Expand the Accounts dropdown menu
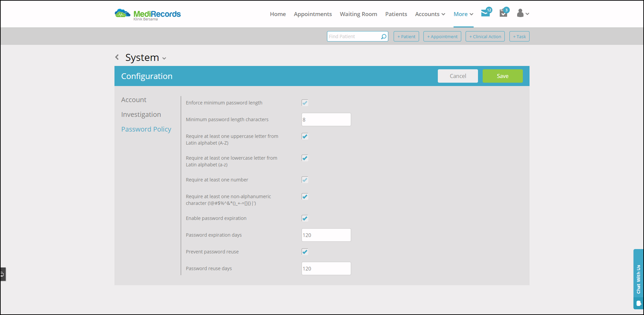 coord(430,14)
